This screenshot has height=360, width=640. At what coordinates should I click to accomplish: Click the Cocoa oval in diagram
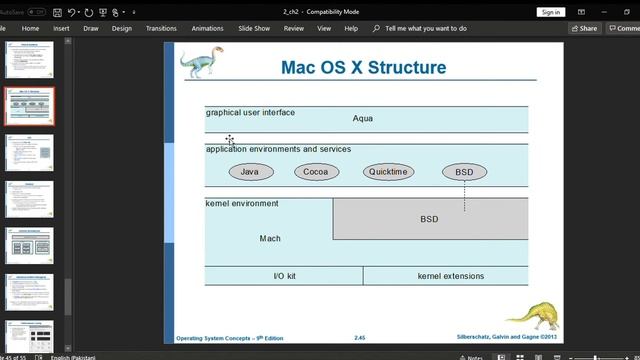(317, 172)
